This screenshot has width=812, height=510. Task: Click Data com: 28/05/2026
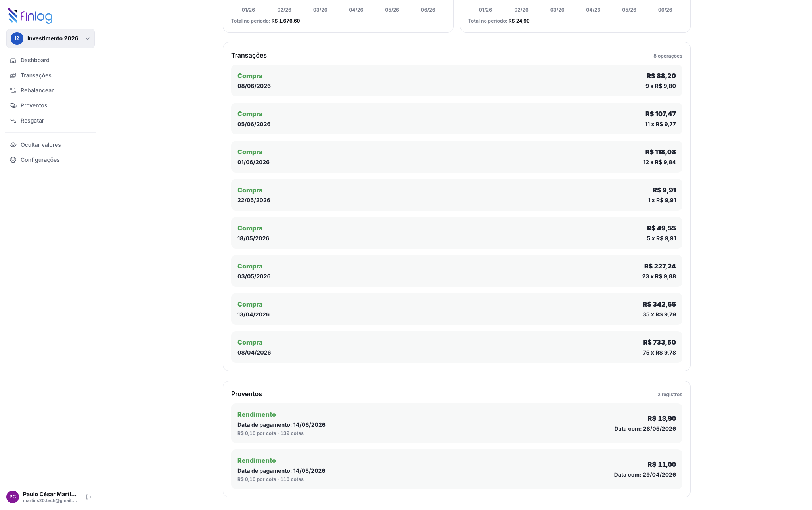click(x=645, y=429)
